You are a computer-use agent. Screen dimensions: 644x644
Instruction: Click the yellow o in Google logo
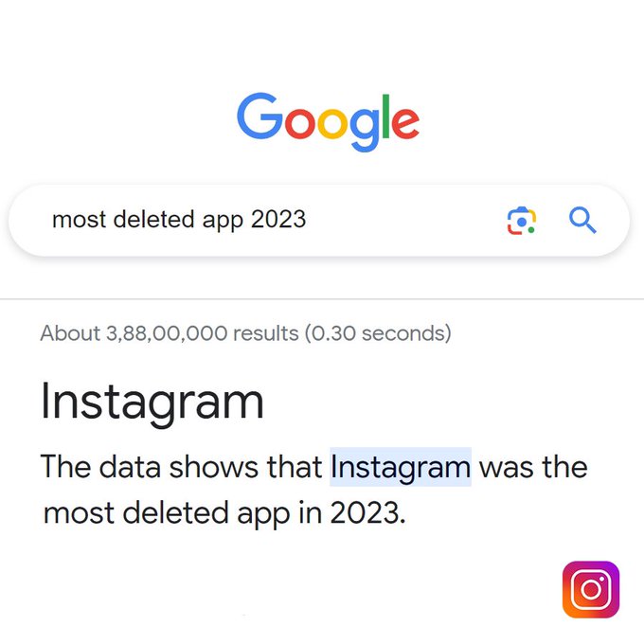tap(332, 124)
